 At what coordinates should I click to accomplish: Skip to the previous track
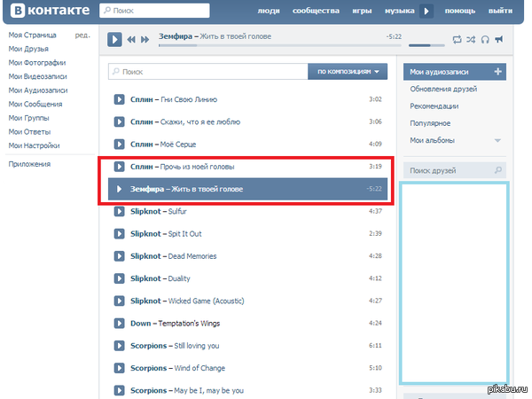(x=131, y=40)
